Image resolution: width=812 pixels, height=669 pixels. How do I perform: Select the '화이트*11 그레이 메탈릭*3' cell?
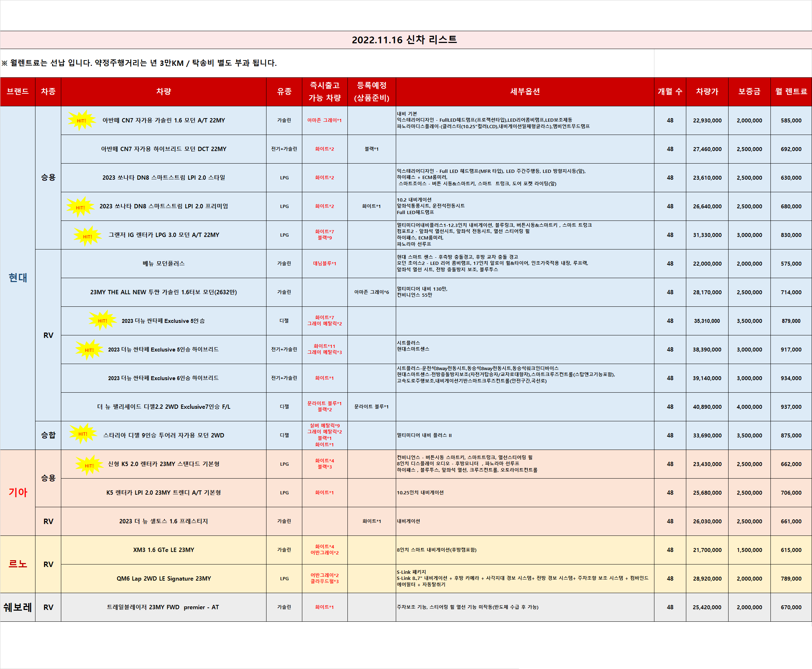(325, 349)
